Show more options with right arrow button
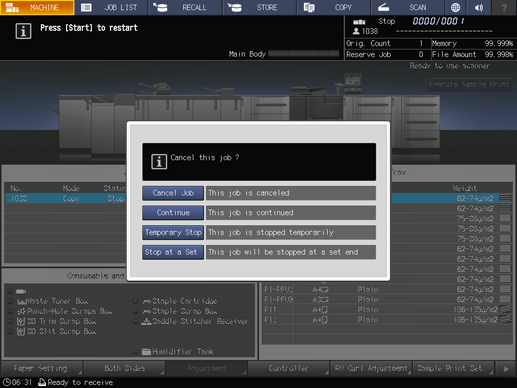The image size is (517, 388). click(506, 368)
